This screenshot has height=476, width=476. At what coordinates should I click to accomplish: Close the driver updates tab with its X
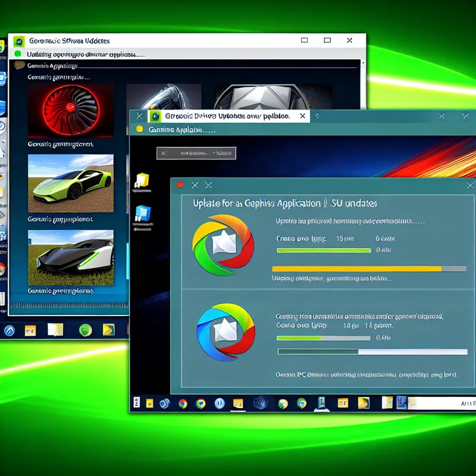coord(302,116)
